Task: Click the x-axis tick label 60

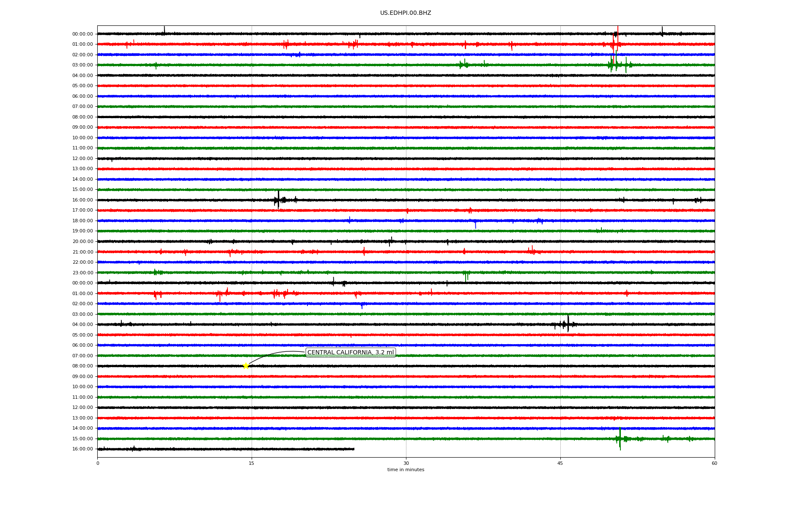Action: 714,463
